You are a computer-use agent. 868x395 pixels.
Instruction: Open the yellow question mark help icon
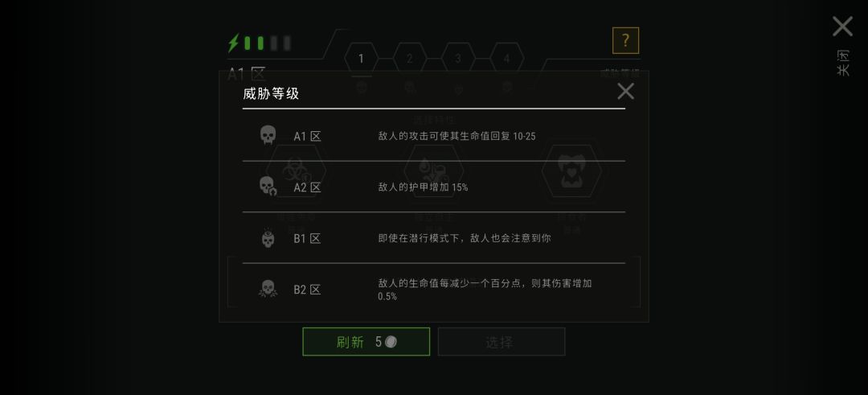click(x=625, y=40)
